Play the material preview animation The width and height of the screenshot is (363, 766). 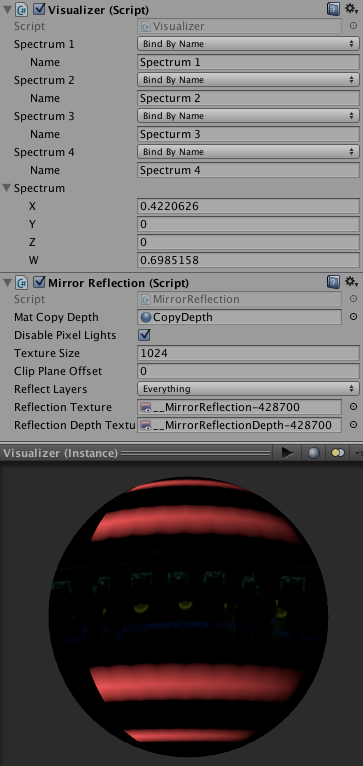coord(287,453)
